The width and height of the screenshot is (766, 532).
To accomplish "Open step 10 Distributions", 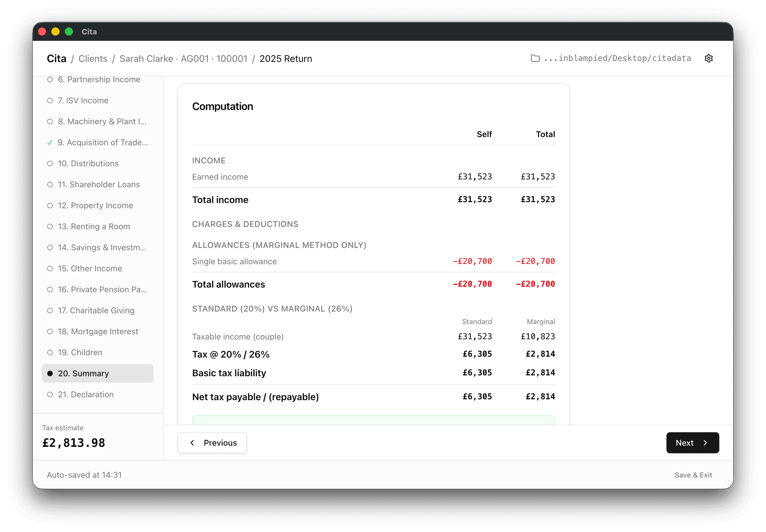I will coord(98,163).
